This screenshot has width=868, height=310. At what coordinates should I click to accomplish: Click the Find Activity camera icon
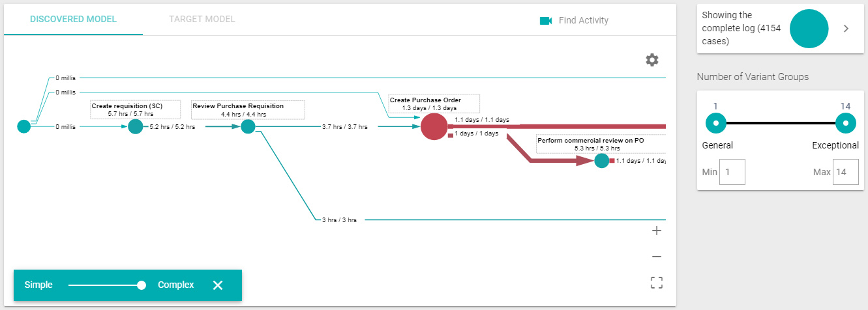546,21
